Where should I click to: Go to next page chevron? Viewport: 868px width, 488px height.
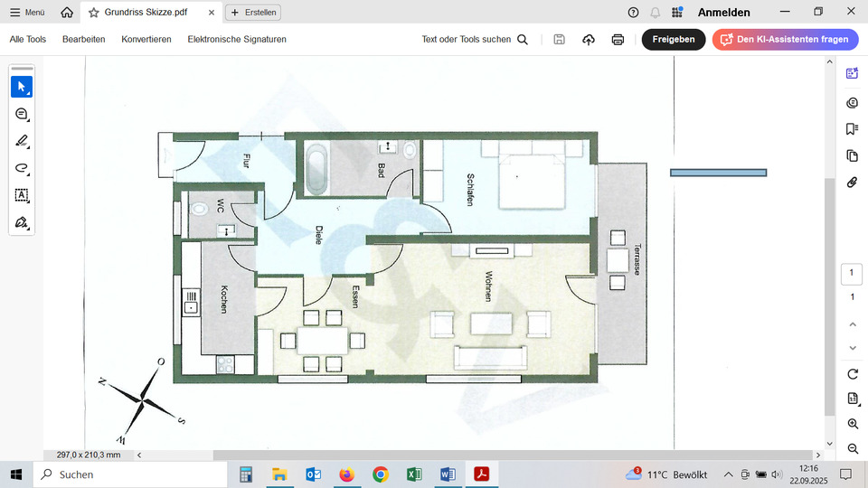click(x=852, y=348)
